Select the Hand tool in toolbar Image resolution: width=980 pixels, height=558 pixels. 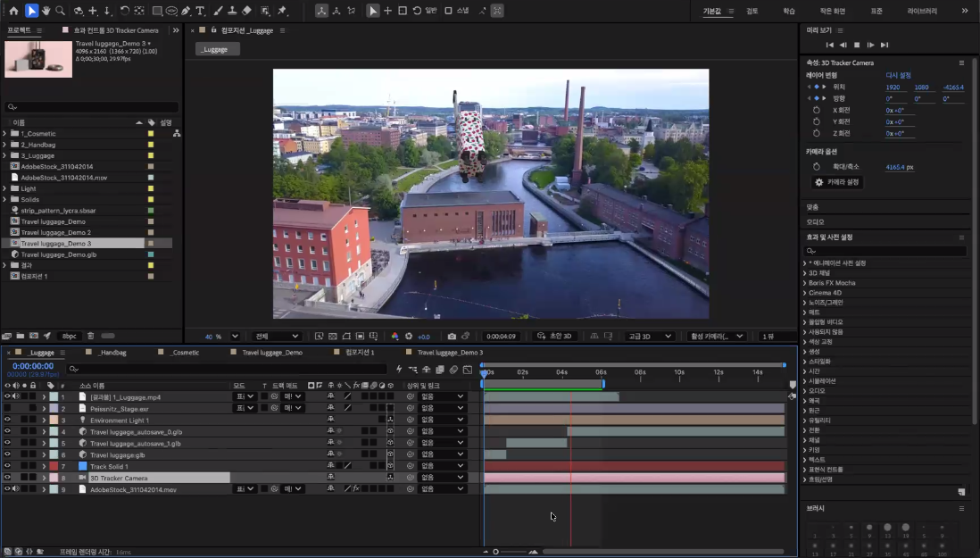pyautogui.click(x=46, y=11)
